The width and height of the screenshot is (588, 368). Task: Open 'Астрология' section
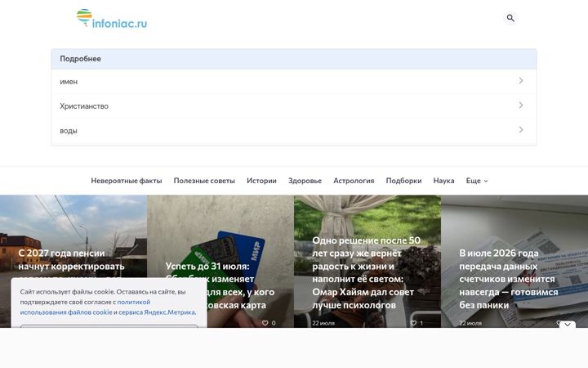(x=354, y=181)
